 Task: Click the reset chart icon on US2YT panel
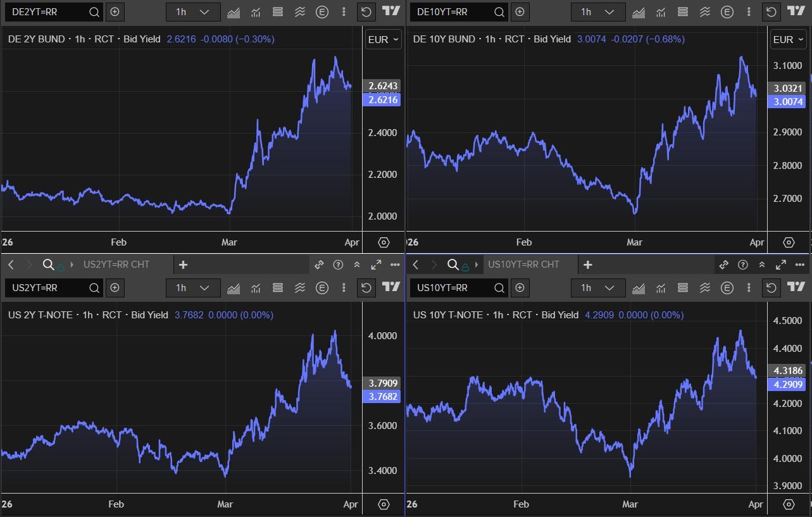pos(366,288)
